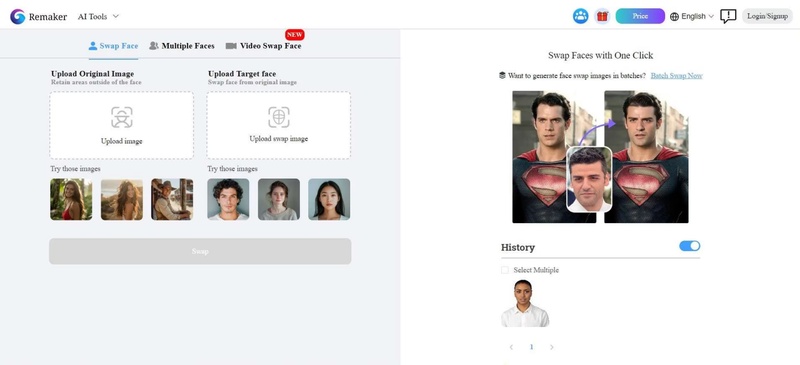Click the Remaker brand name text
The height and width of the screenshot is (365, 800).
pyautogui.click(x=47, y=17)
